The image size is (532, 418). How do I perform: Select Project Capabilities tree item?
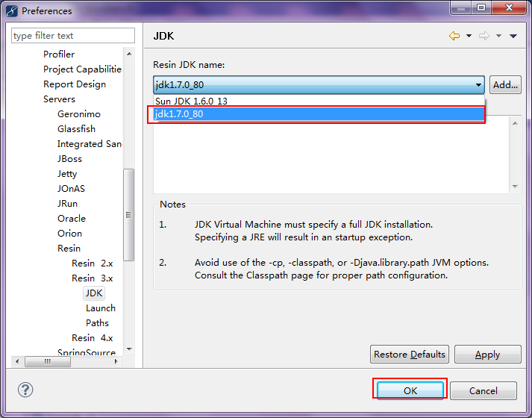82,69
